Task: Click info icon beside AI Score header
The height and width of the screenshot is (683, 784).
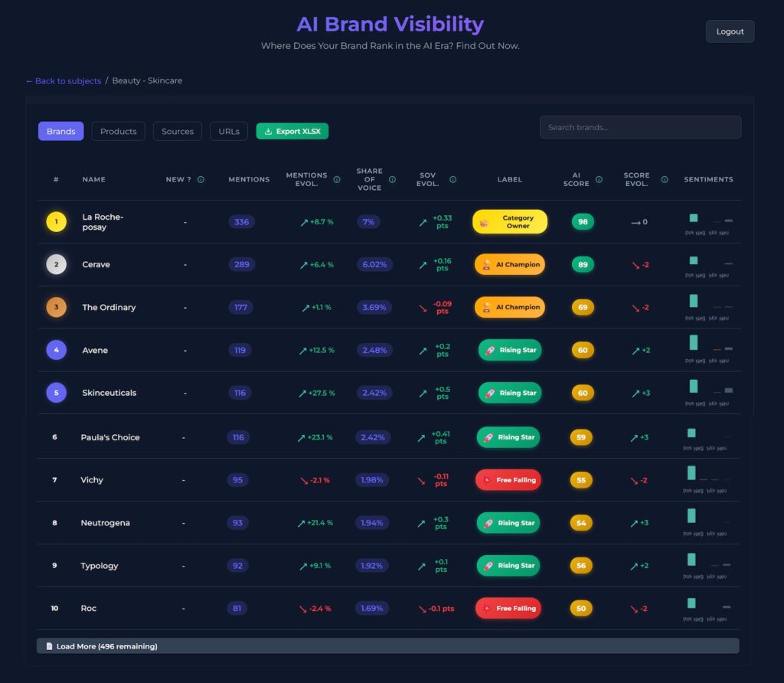Action: point(599,180)
